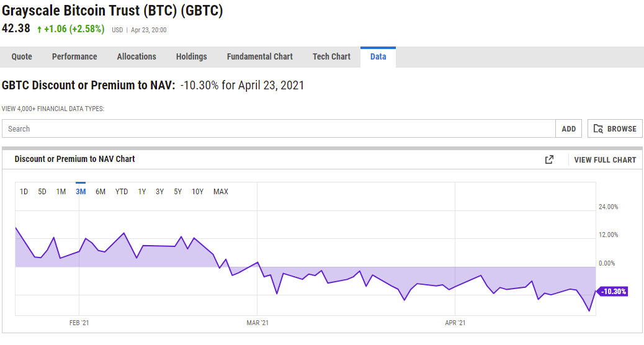644x345 pixels.
Task: Choose the 3Y chart range
Action: coord(160,191)
